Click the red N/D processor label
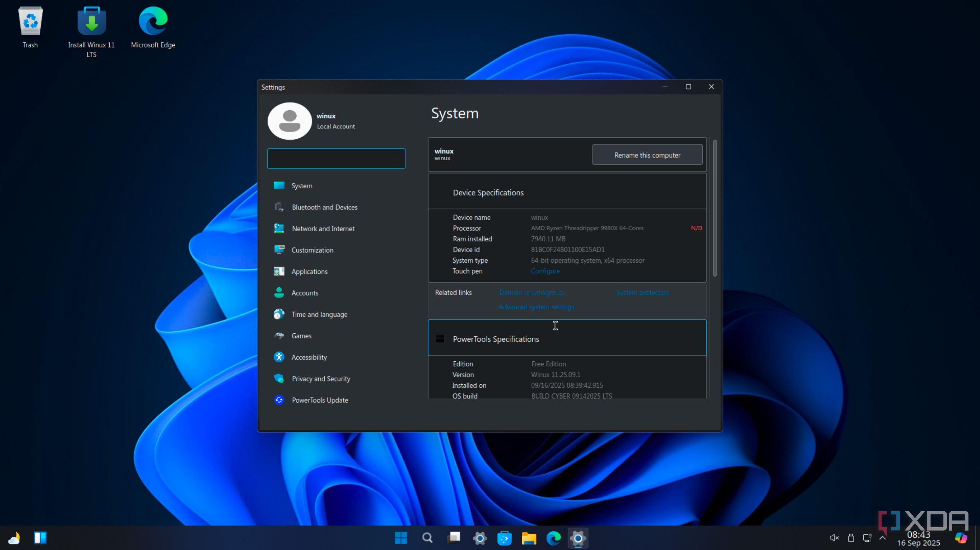The height and width of the screenshot is (550, 980). 696,228
